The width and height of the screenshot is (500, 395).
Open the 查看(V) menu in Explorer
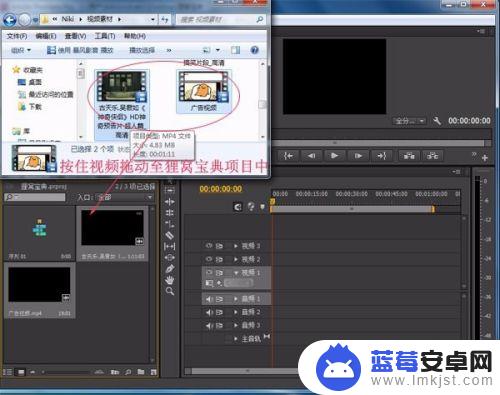coord(75,36)
